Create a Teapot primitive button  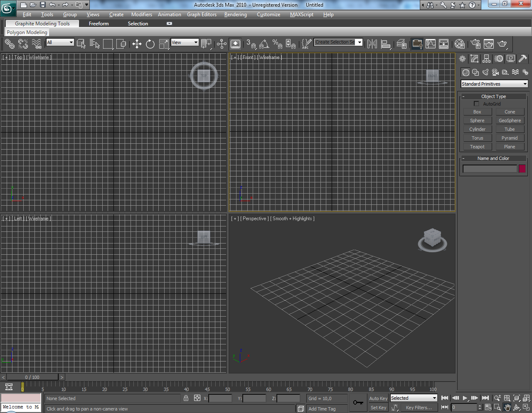tap(477, 147)
